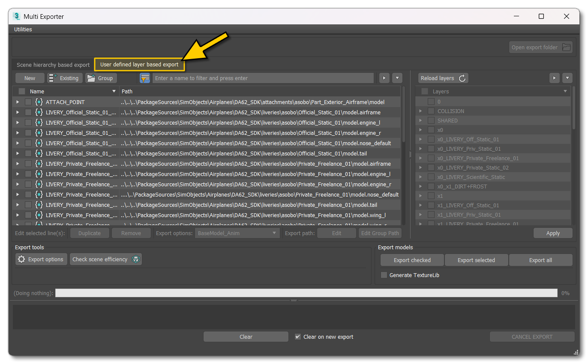Switch to Scene hierarchy based export tab
The width and height of the screenshot is (588, 364).
click(x=52, y=65)
